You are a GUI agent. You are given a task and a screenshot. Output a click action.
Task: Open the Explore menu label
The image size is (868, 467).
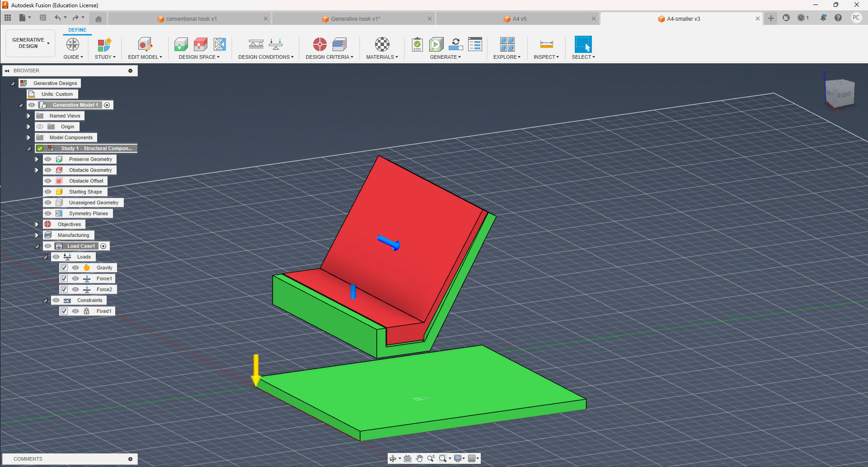[507, 57]
